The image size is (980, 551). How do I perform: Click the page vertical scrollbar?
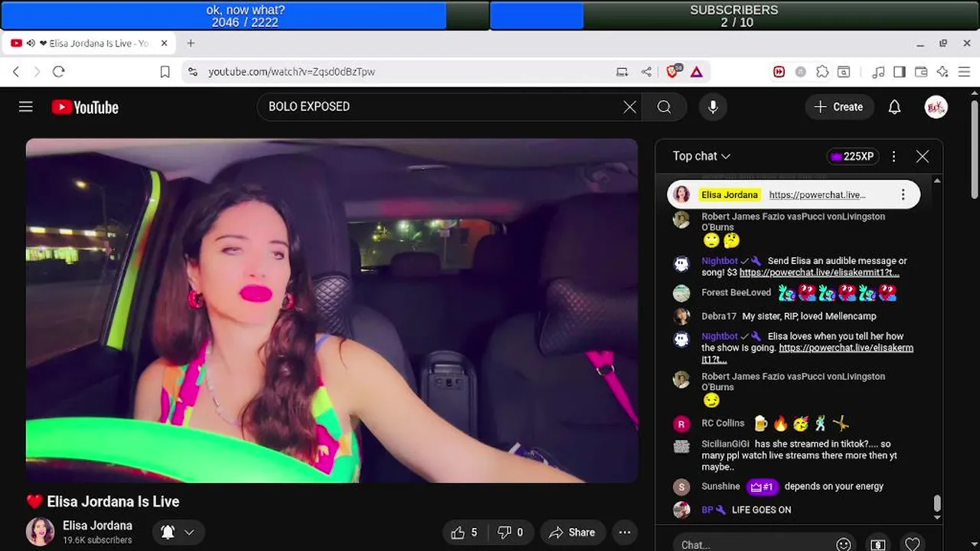975,148
